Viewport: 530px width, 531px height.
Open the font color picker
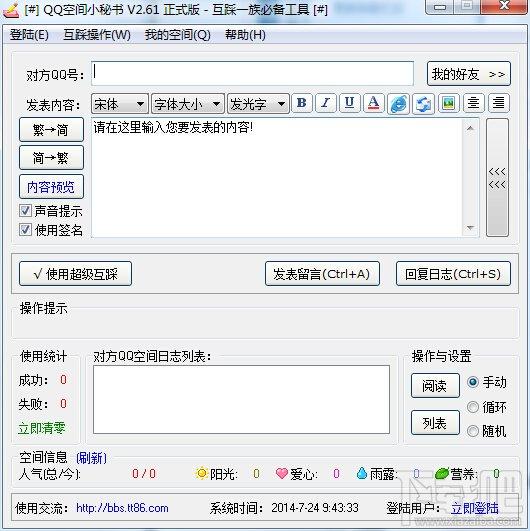pos(374,103)
